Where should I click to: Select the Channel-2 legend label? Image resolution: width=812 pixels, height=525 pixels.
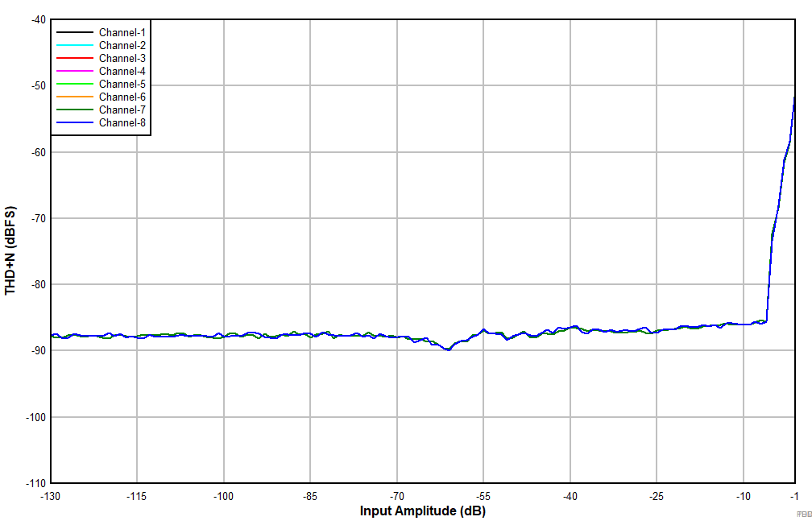[x=122, y=45]
